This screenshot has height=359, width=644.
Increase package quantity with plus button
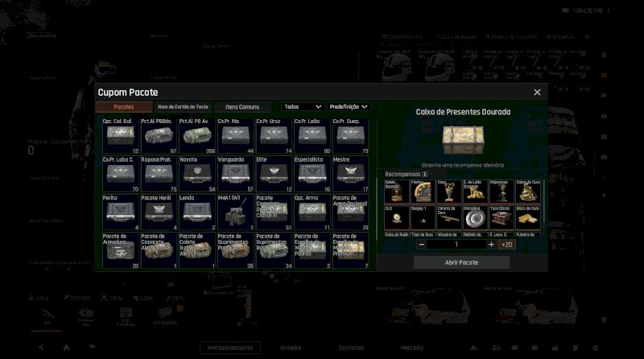click(491, 244)
